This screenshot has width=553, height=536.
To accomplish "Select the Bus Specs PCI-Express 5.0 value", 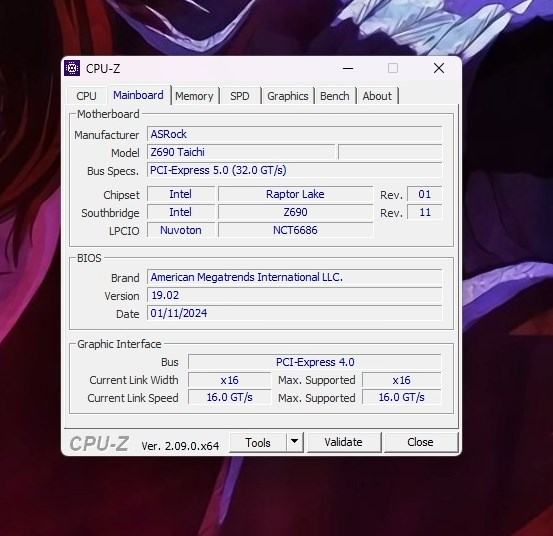I will 294,170.
